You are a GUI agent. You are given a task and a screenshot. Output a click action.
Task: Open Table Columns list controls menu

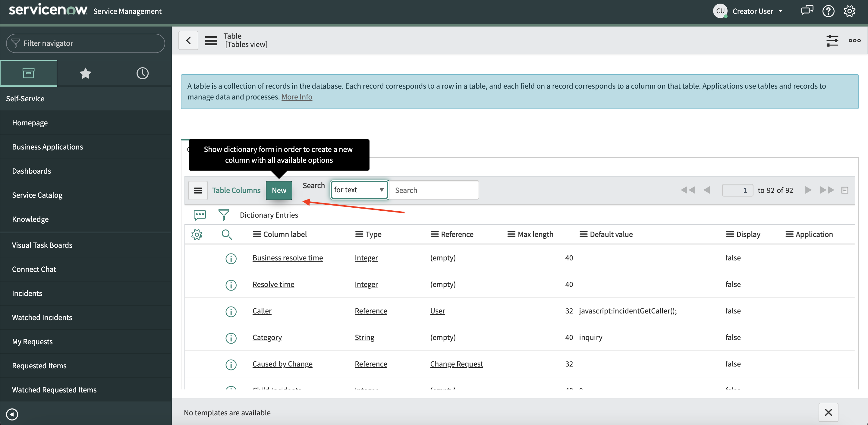tap(198, 190)
